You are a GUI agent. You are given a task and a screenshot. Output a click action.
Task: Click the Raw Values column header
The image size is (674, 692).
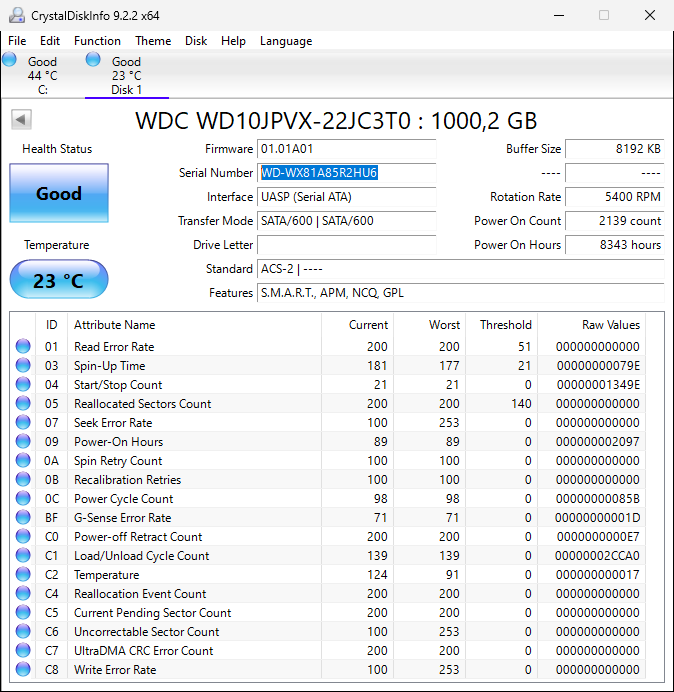[591, 325]
